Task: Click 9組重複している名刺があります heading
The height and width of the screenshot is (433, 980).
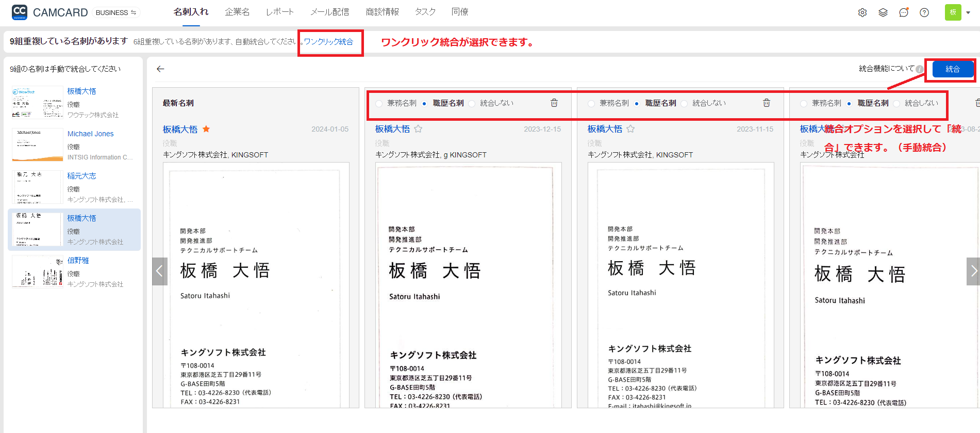Action: pyautogui.click(x=69, y=41)
